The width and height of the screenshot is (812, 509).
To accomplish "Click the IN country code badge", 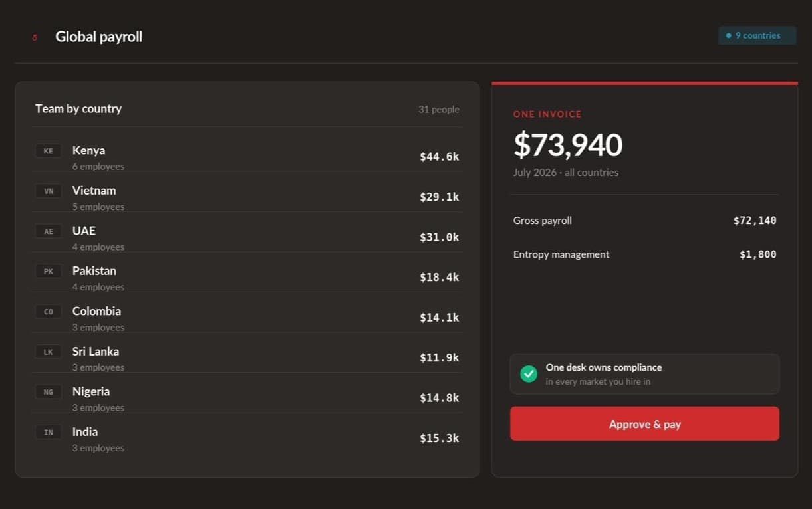I will tap(48, 432).
